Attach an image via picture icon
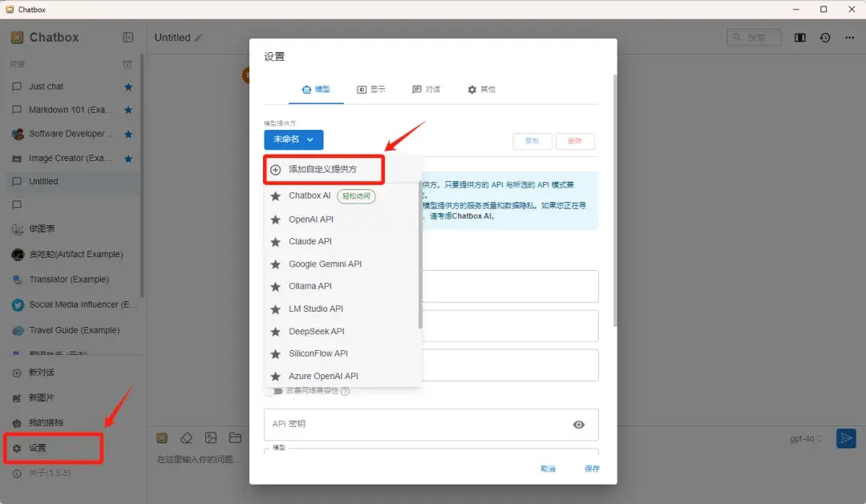The width and height of the screenshot is (866, 504). pos(210,438)
